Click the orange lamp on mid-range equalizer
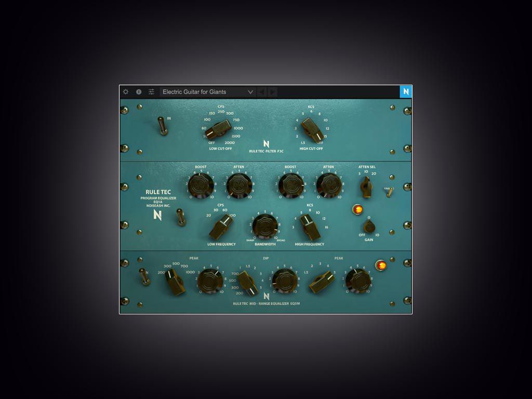The image size is (532, 399). [381, 265]
